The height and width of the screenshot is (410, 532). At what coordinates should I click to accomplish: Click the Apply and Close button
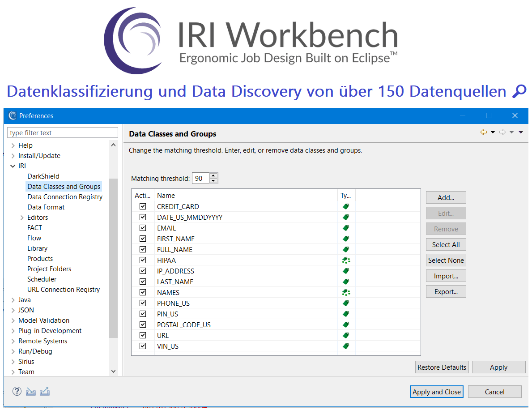(436, 392)
